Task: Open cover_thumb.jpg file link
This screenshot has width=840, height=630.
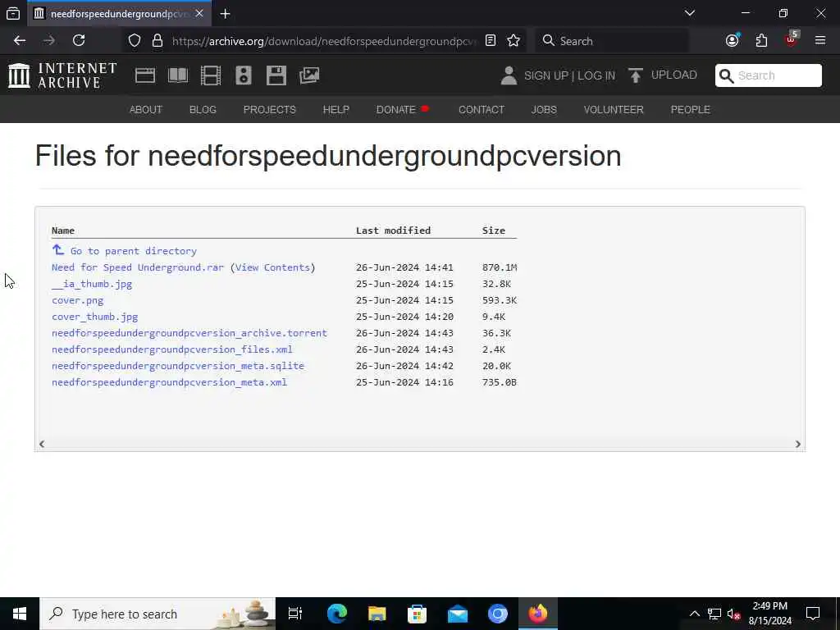Action: tap(95, 317)
